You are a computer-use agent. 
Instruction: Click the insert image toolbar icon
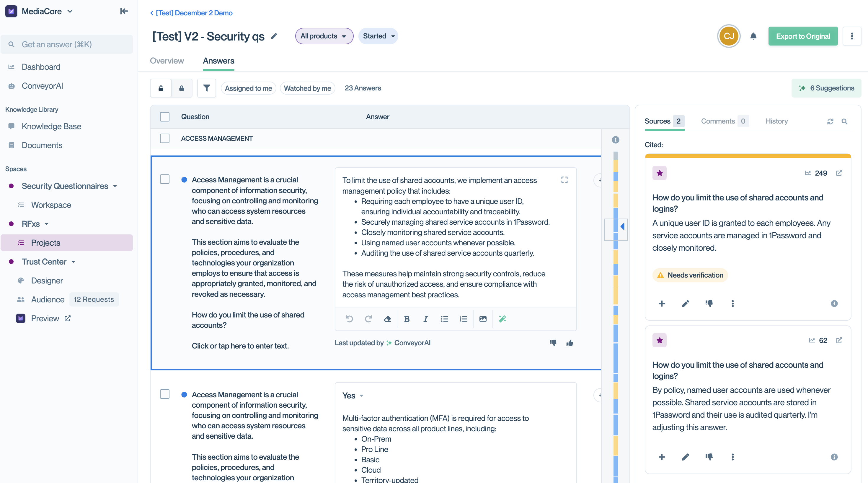[482, 319]
